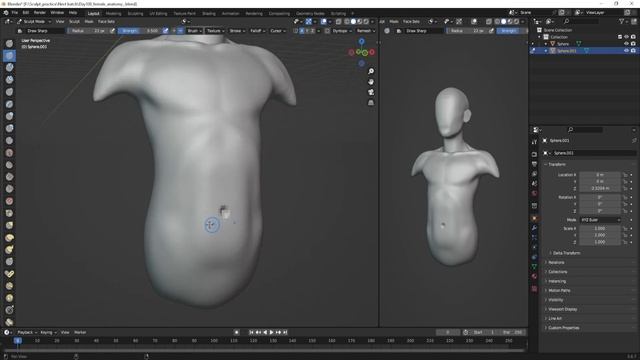Open the Keying popover in timeline
Image resolution: width=640 pixels, height=360 pixels.
point(48,333)
